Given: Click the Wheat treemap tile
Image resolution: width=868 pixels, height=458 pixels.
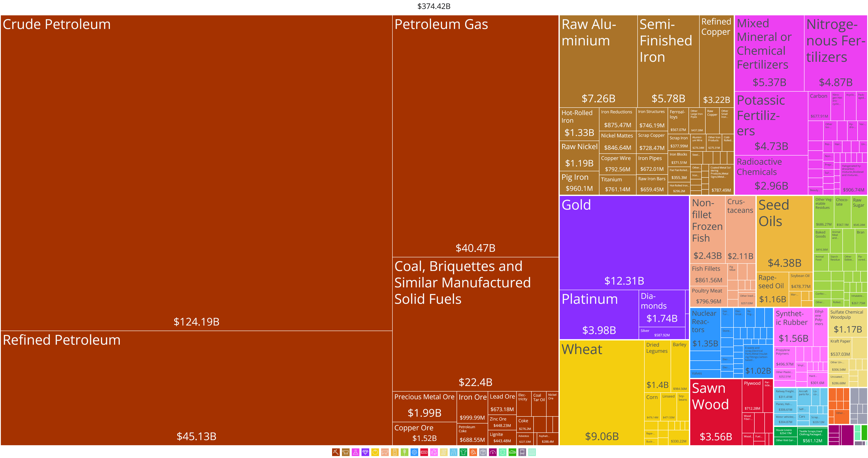Looking at the screenshot, I should (602, 393).
